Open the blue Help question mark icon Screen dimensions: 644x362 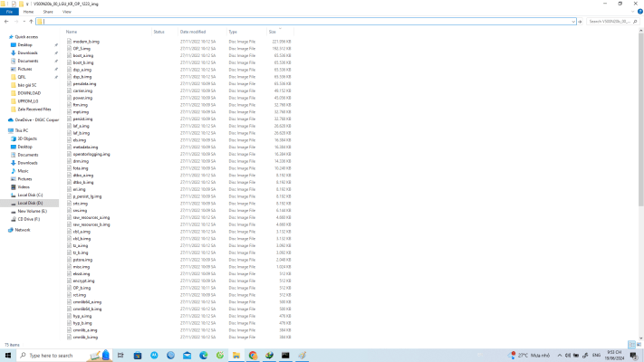point(639,12)
